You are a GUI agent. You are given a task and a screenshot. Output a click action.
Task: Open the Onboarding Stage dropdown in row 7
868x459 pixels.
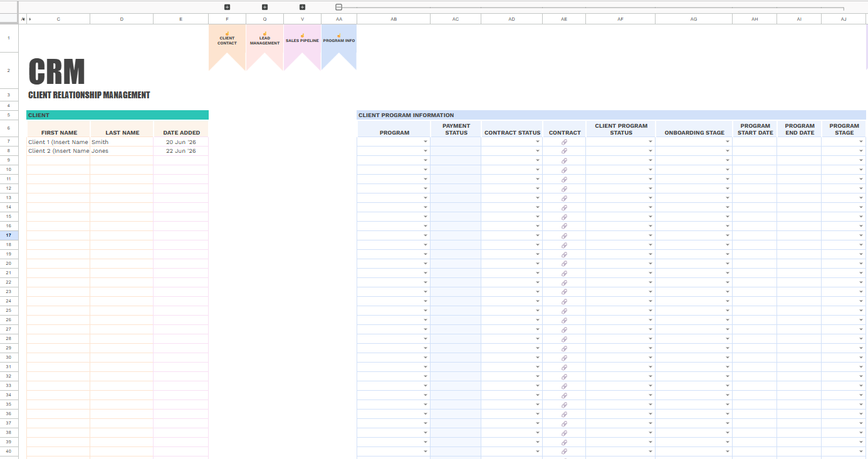click(728, 142)
